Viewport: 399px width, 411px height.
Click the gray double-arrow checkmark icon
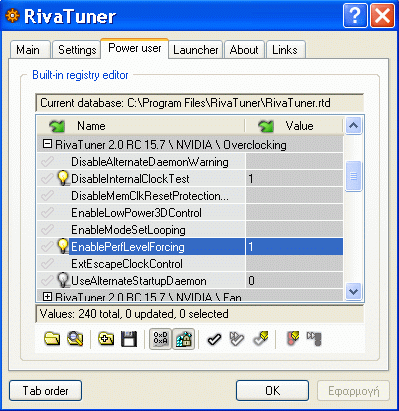pos(237,339)
